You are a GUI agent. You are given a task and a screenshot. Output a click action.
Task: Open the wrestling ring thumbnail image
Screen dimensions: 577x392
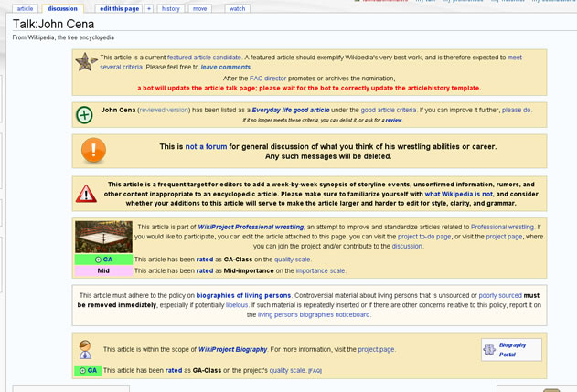click(x=103, y=237)
